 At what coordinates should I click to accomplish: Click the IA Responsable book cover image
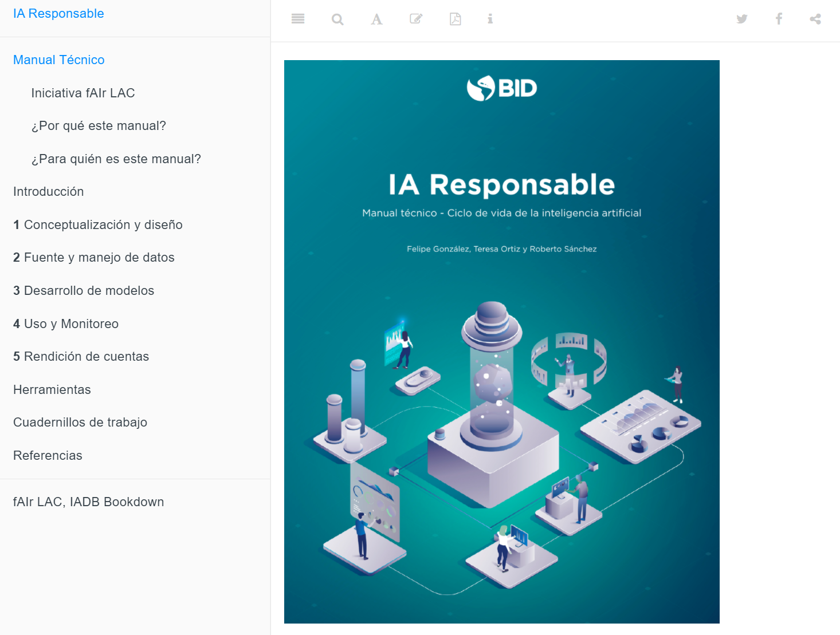(x=502, y=342)
